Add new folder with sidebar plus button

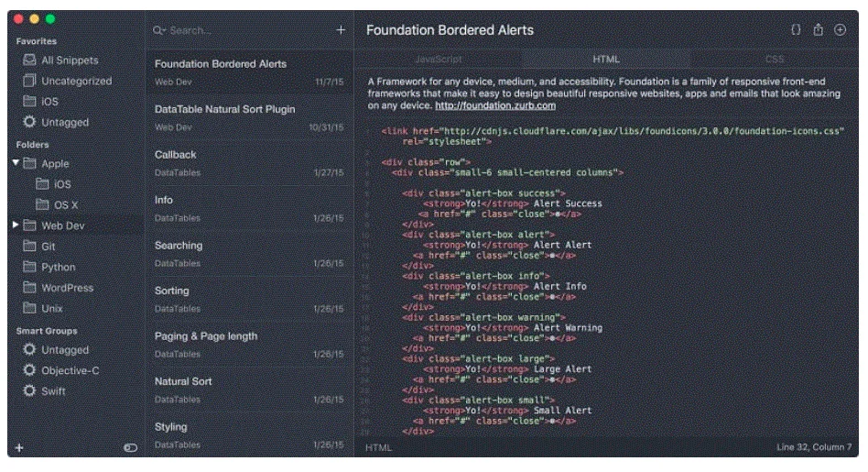19,447
